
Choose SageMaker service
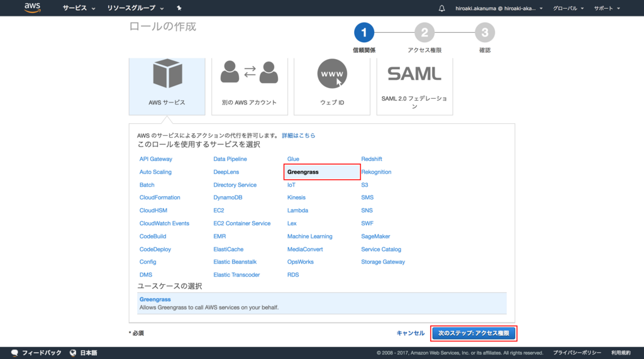[375, 236]
